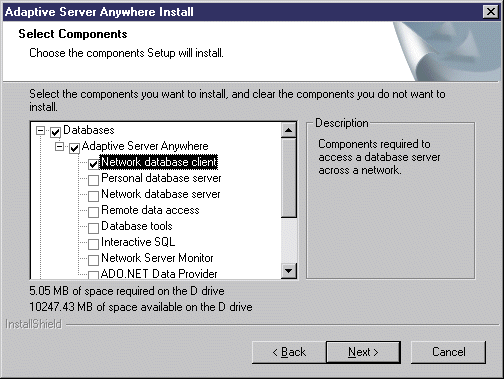The width and height of the screenshot is (504, 379).
Task: Select the Adaptive Server Anywhere label
Action: coord(145,146)
